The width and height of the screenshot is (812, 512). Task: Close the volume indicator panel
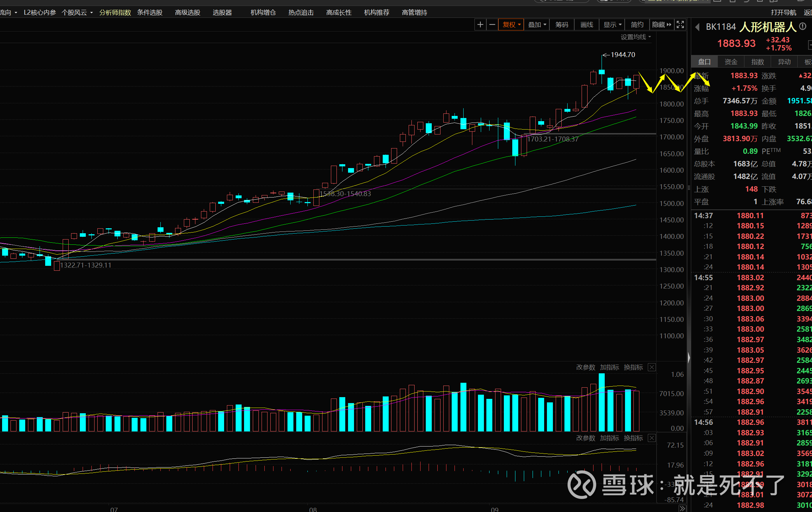652,367
